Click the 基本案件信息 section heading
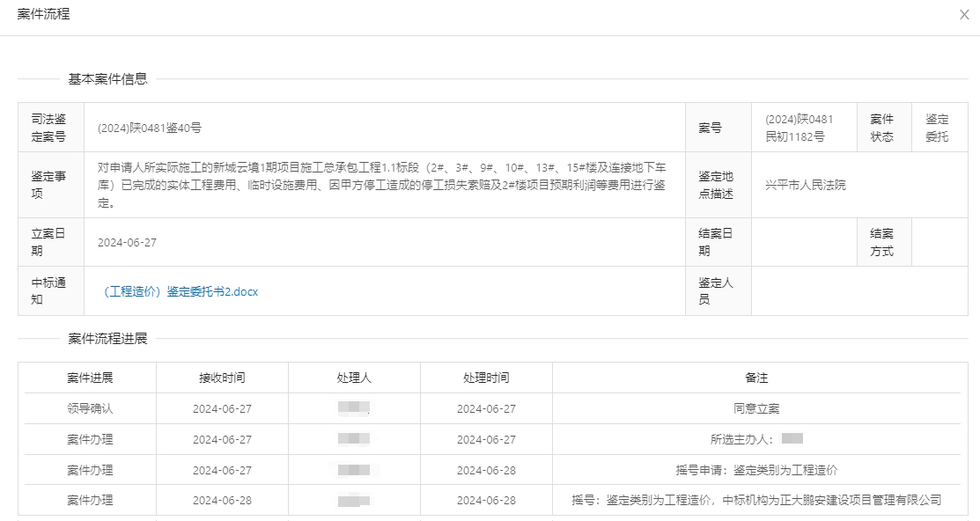Screen dimensions: 980x521 pyautogui.click(x=108, y=79)
